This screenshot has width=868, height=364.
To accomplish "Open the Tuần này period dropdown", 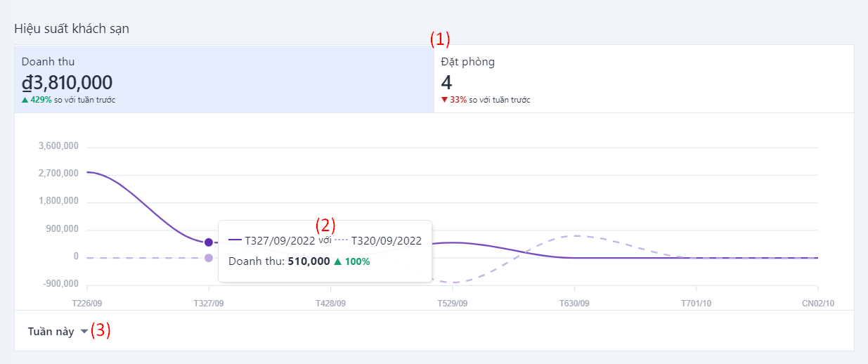I will pos(51,332).
